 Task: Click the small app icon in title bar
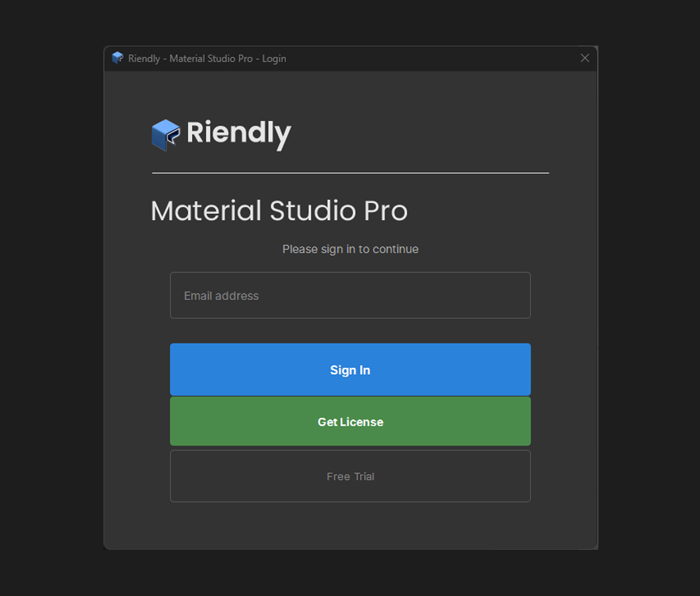tap(117, 58)
